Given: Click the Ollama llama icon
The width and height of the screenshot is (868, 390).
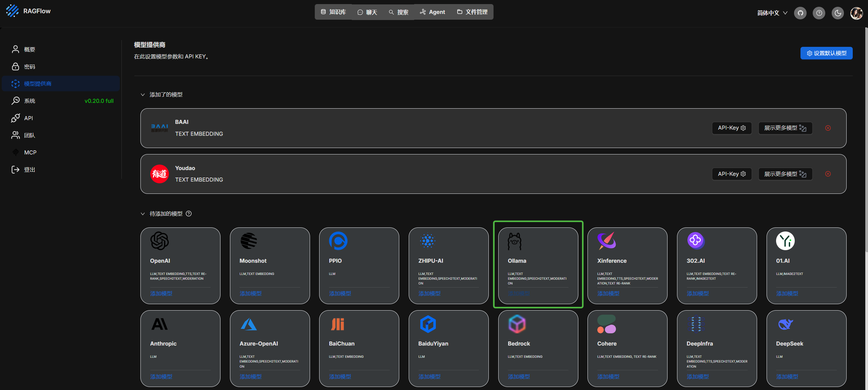Looking at the screenshot, I should [x=515, y=241].
